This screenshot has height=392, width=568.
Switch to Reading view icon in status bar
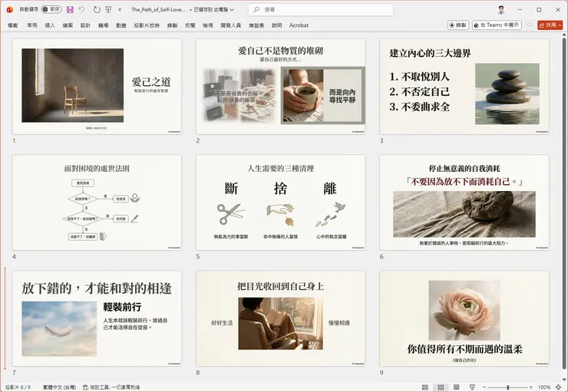457,387
